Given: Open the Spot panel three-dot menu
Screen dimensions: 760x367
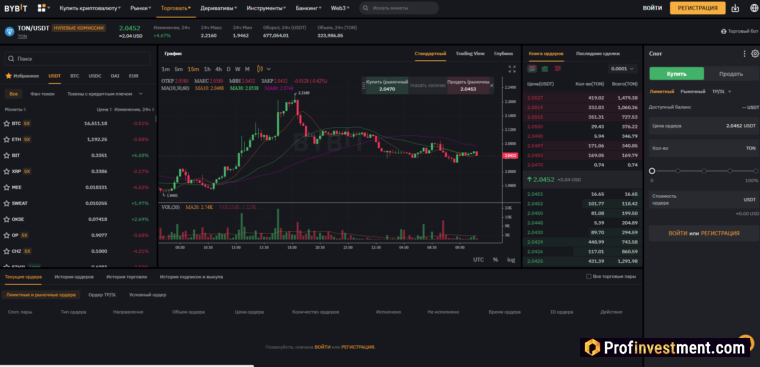Looking at the screenshot, I should [x=744, y=54].
